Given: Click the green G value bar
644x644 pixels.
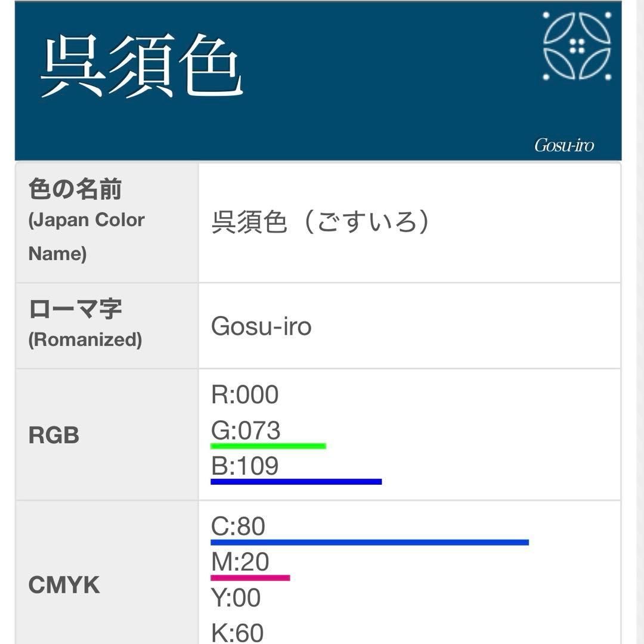Looking at the screenshot, I should (268, 445).
